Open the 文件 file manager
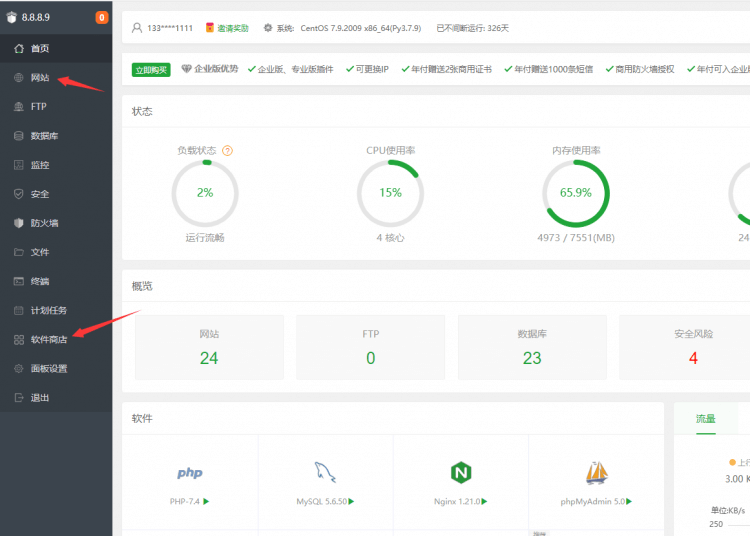Viewport: 750px width, 536px height. coord(39,252)
